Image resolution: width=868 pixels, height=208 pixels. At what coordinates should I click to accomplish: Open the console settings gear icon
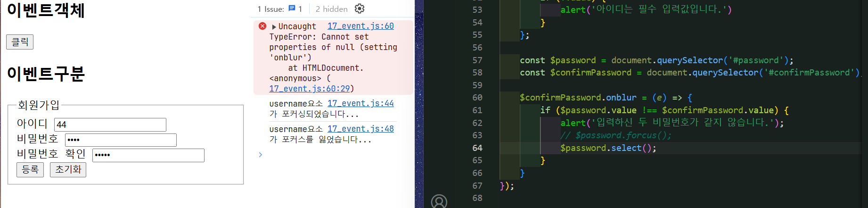tap(360, 8)
